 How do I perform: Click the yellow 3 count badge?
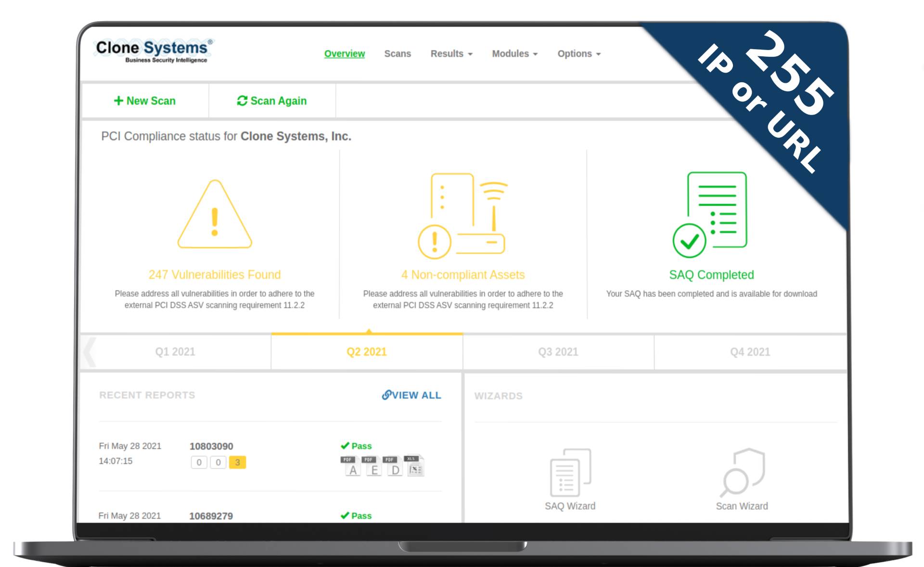pos(237,463)
